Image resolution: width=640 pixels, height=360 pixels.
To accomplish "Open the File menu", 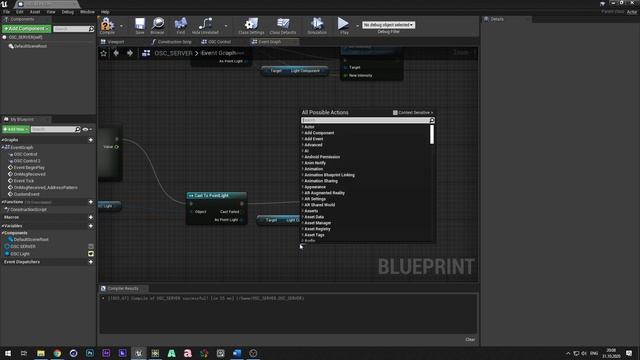I will click(x=7, y=12).
